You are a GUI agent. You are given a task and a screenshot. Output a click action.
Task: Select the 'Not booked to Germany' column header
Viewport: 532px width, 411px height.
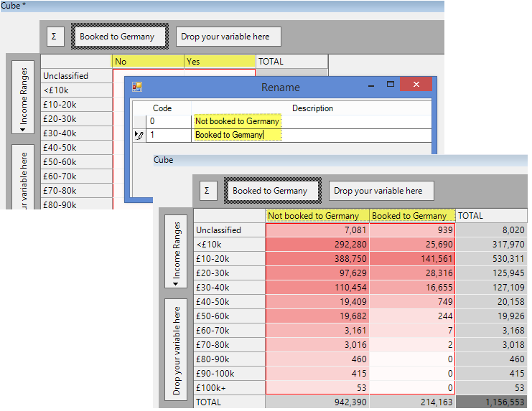click(317, 216)
